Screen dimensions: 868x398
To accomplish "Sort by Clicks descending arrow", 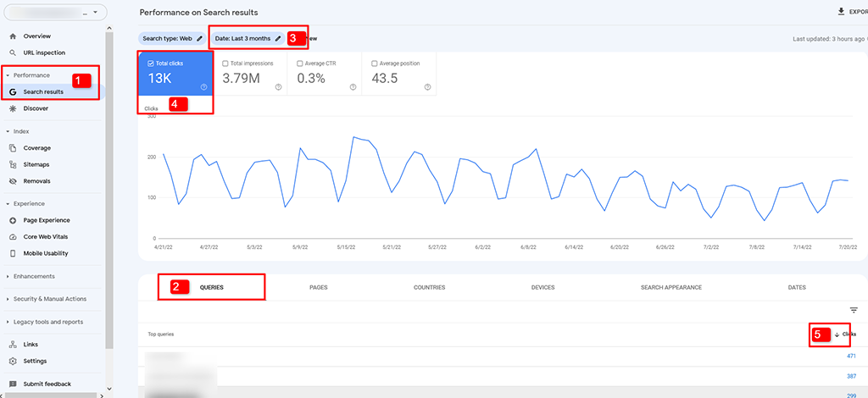I will click(x=837, y=334).
